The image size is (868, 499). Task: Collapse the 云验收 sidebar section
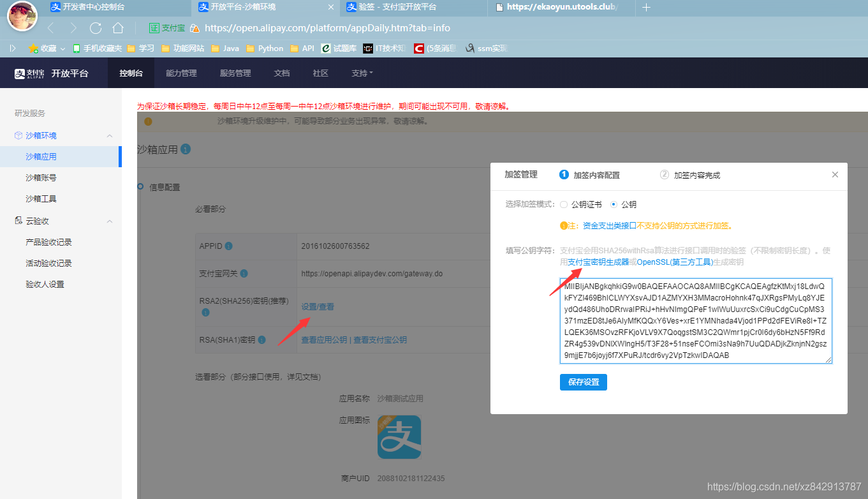[109, 221]
